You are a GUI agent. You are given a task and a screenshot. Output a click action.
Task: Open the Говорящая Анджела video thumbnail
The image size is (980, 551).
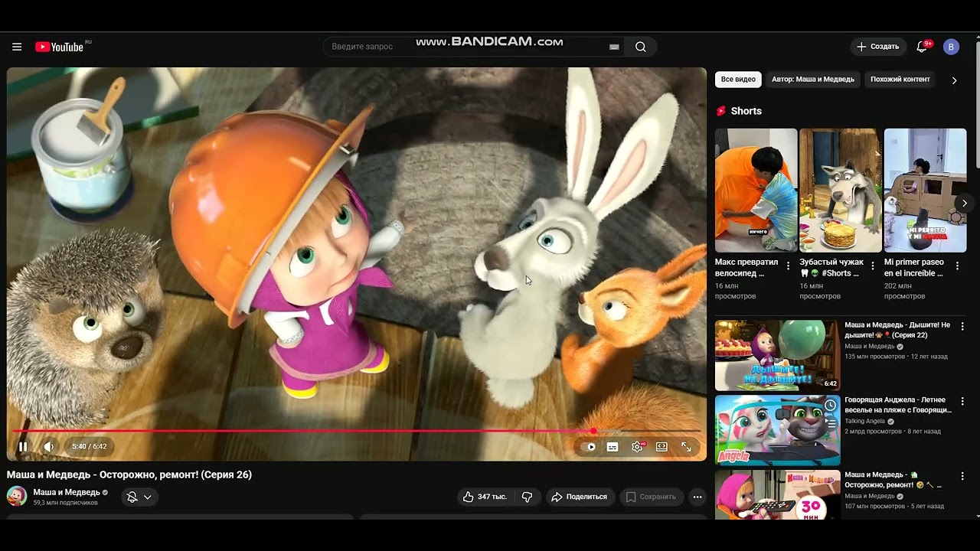(777, 430)
